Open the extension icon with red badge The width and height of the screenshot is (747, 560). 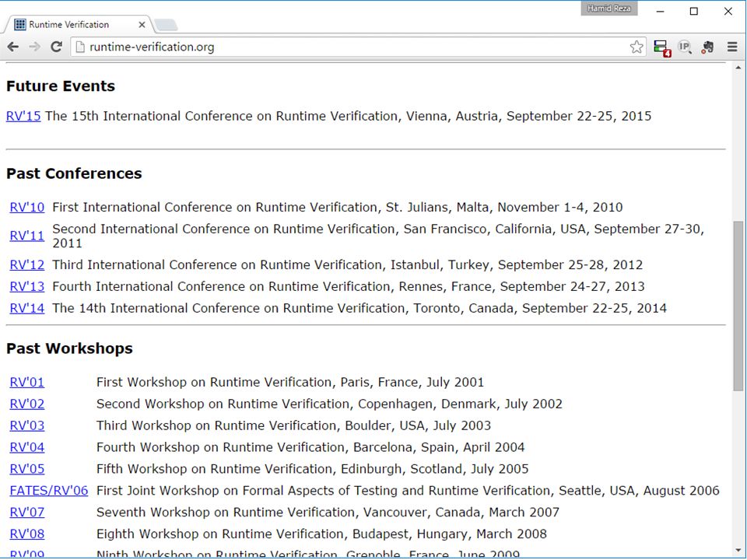click(x=661, y=47)
